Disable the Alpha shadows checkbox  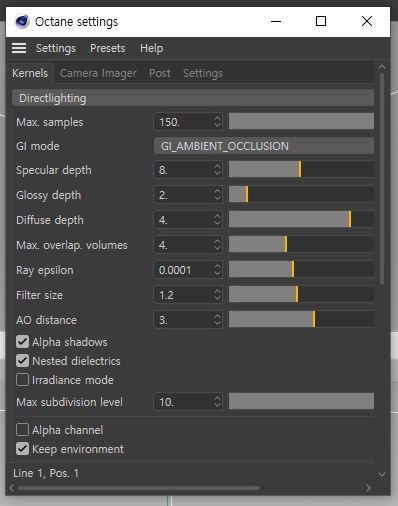(22, 342)
